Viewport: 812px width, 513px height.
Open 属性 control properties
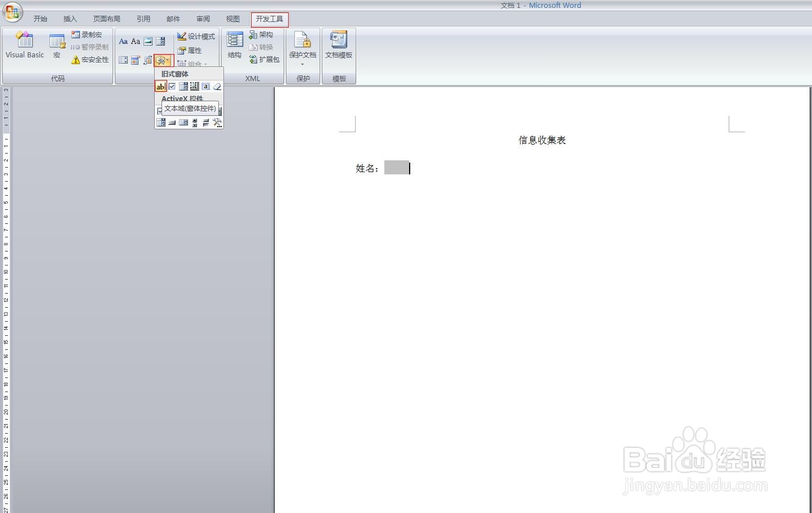(189, 51)
